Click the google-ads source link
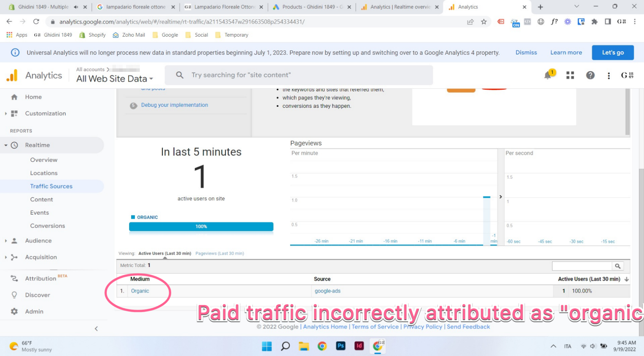Image resolution: width=644 pixels, height=356 pixels. point(327,291)
